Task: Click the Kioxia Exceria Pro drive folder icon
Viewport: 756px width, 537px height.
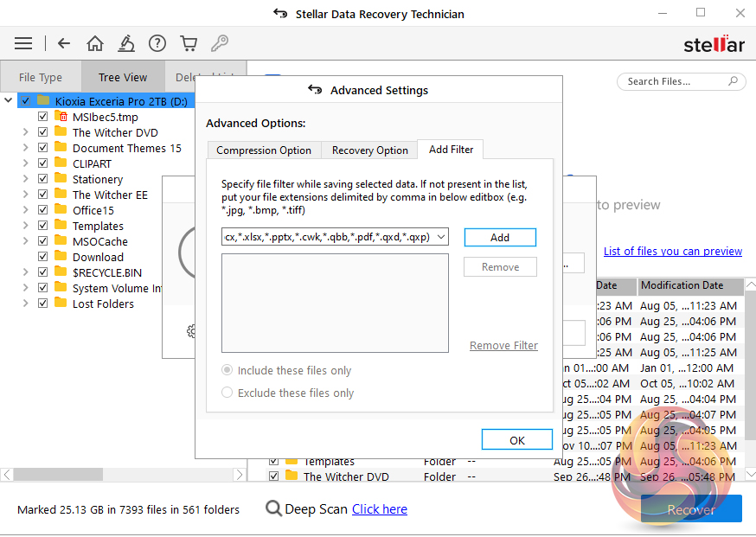Action: click(x=43, y=101)
